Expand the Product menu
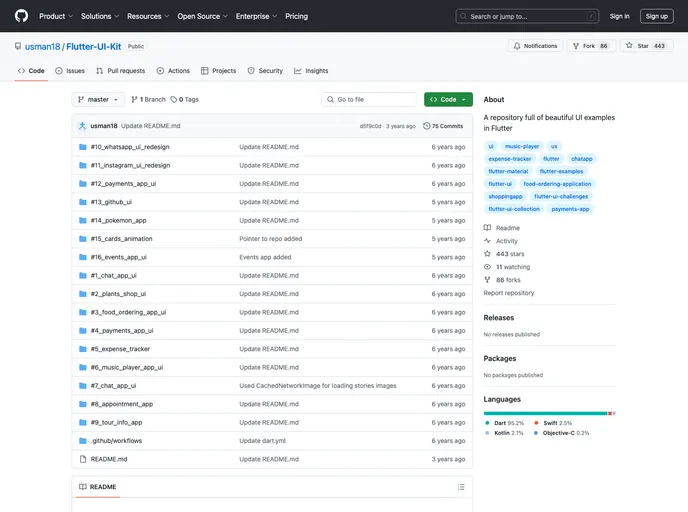This screenshot has width=688, height=512. 56,16
